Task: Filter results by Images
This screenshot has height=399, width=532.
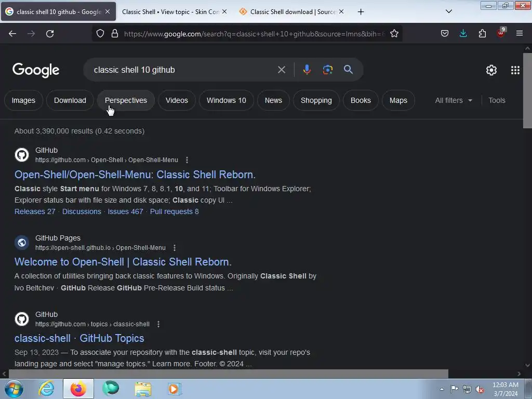Action: [x=23, y=100]
